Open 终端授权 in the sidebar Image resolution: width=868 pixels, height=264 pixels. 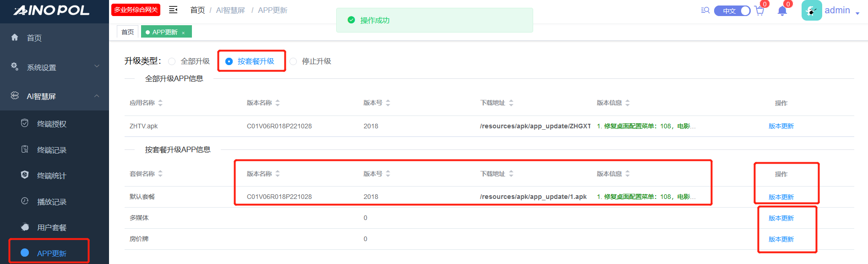click(x=51, y=124)
